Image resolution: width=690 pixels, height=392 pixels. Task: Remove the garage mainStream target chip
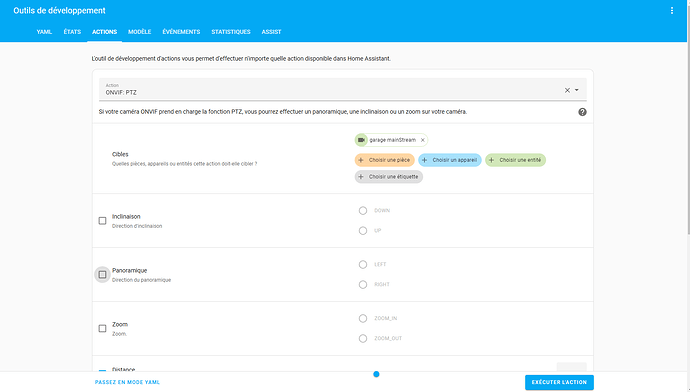click(422, 140)
